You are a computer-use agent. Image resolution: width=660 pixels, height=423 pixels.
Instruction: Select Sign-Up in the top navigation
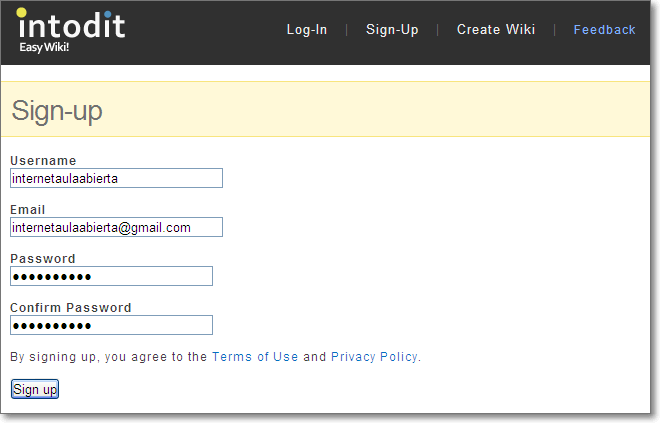(x=392, y=29)
